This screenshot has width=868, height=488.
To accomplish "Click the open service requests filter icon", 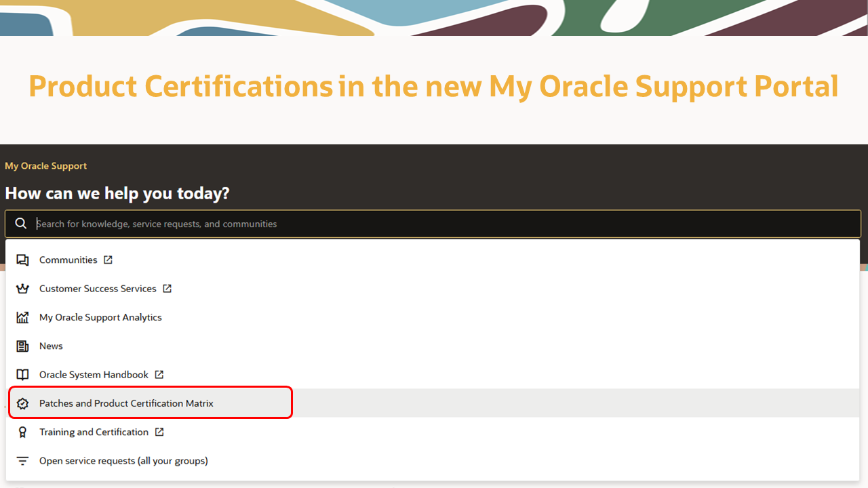I will coord(22,460).
